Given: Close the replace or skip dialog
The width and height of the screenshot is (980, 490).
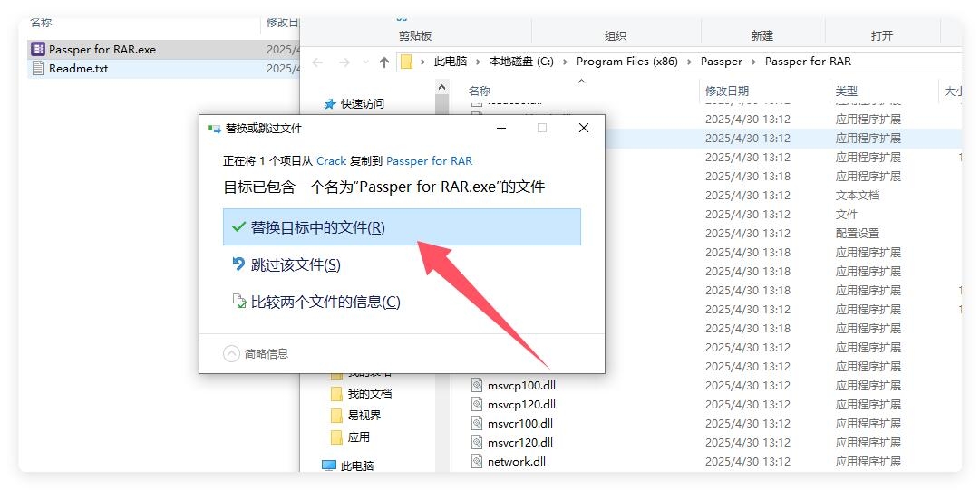Looking at the screenshot, I should coord(584,128).
